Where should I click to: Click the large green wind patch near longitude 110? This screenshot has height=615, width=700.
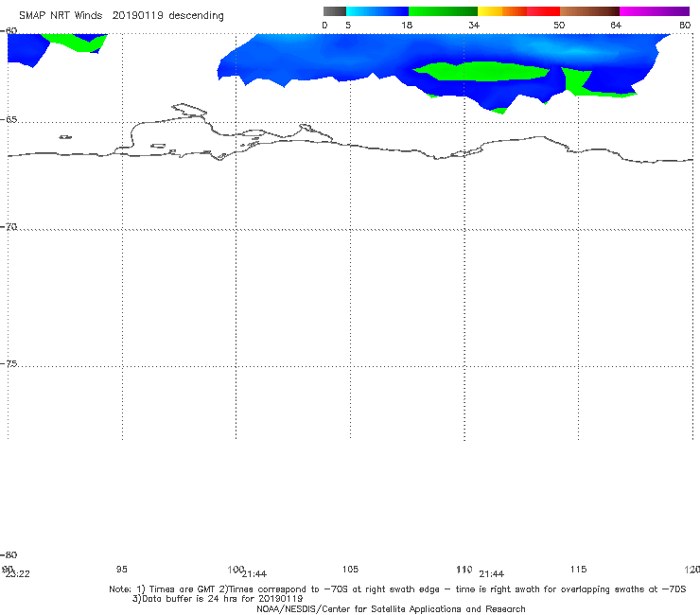(482, 72)
